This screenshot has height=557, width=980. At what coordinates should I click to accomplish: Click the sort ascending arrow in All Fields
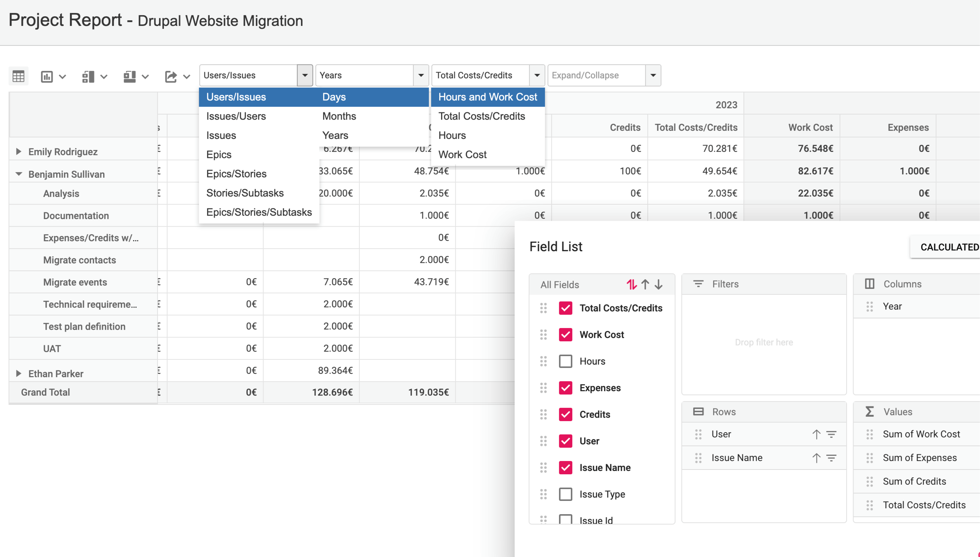[x=645, y=284]
